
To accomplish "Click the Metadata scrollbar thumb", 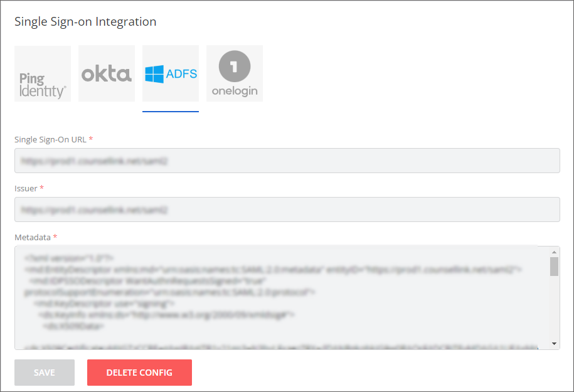I will click(x=554, y=267).
